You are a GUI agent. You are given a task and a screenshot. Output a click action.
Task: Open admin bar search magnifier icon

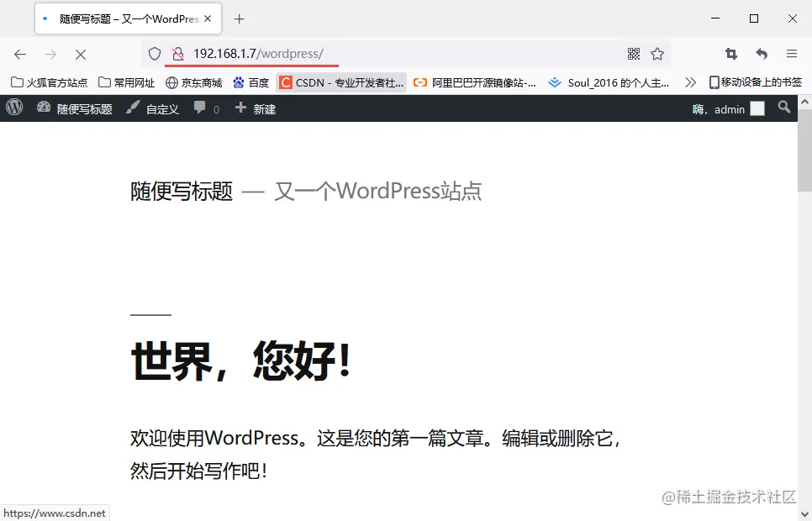pos(783,108)
